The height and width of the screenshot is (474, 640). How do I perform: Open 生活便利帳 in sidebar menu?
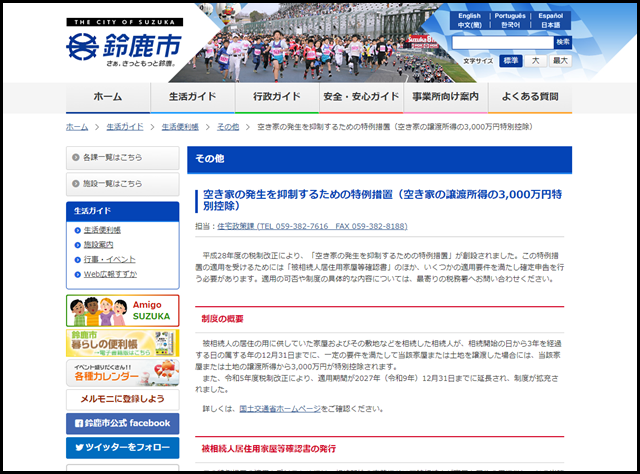tap(102, 230)
